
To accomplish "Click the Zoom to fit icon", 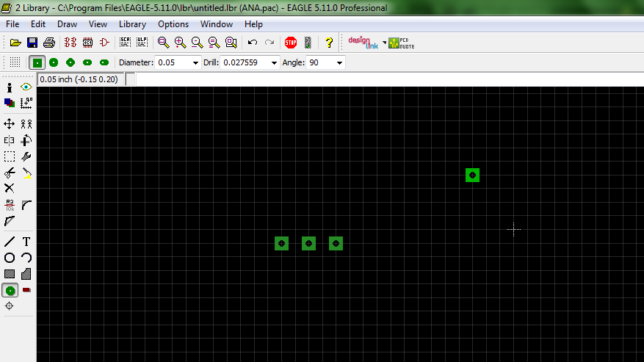I will (x=163, y=43).
